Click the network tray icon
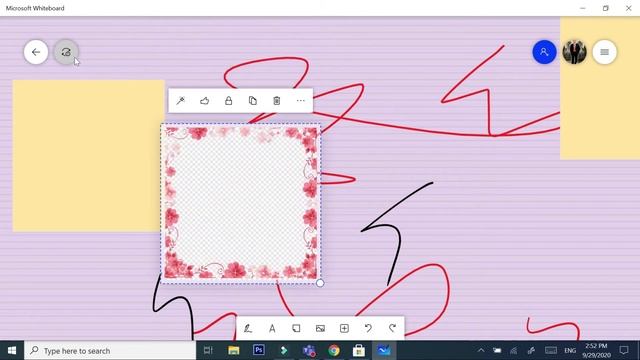 click(x=513, y=350)
